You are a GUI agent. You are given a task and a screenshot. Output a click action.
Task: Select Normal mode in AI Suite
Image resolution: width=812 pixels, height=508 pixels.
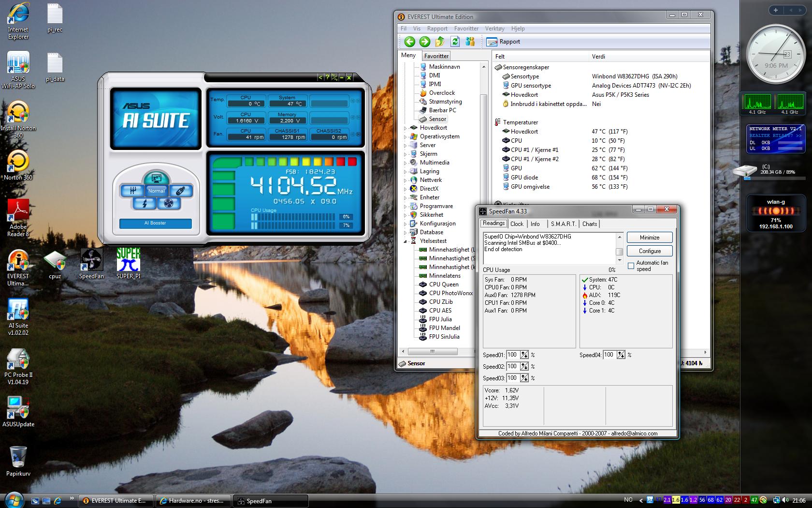156,191
